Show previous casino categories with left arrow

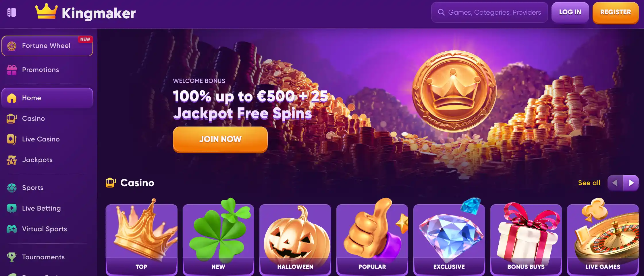[x=615, y=183]
